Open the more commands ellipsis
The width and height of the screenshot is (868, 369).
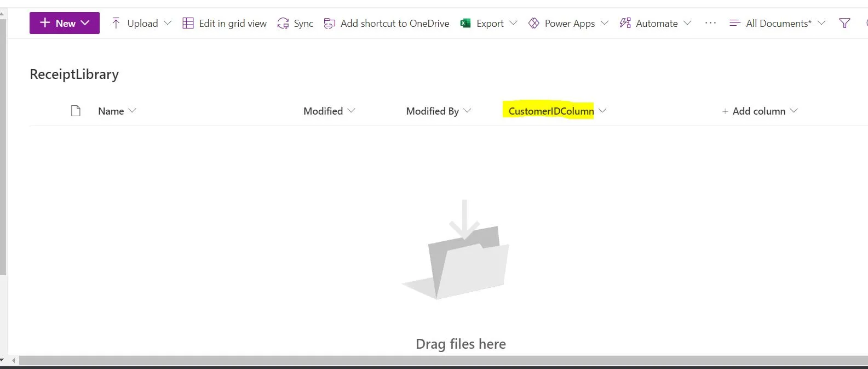click(x=710, y=23)
